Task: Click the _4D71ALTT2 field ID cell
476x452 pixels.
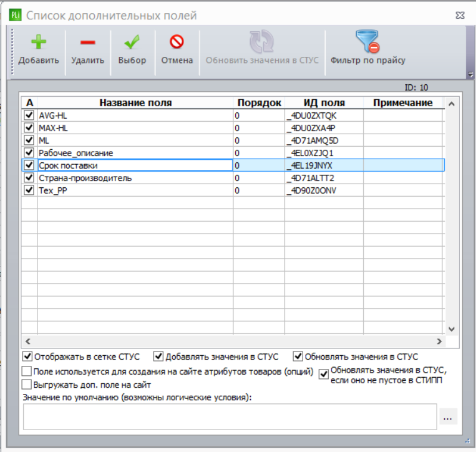Action: (324, 178)
